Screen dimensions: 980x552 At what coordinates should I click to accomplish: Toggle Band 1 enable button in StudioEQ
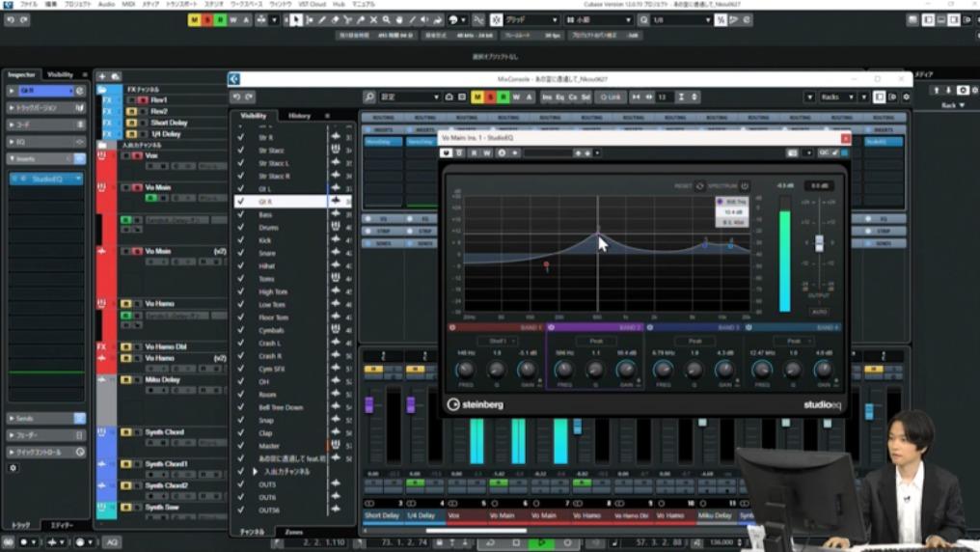pos(452,327)
